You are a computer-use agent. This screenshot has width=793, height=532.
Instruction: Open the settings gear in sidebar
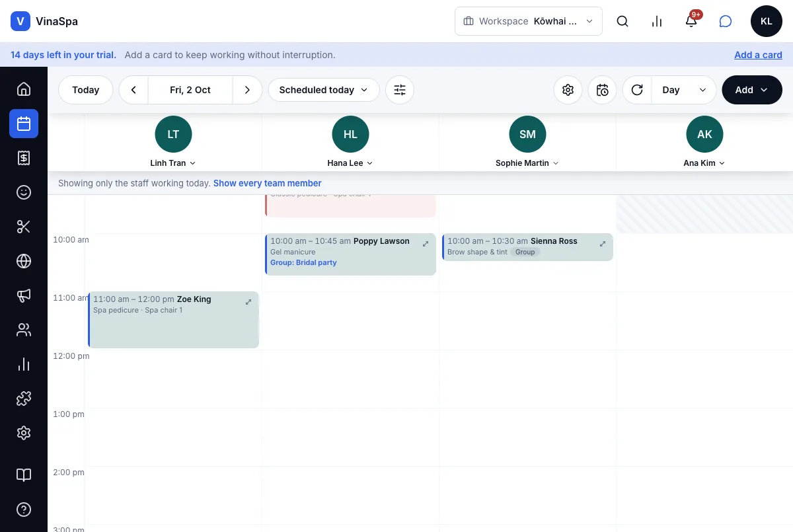click(24, 433)
